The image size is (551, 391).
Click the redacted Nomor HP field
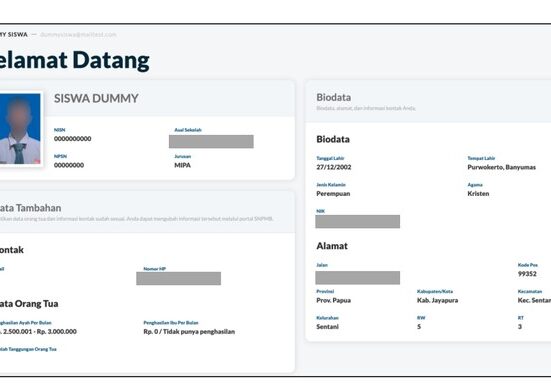pyautogui.click(x=179, y=278)
